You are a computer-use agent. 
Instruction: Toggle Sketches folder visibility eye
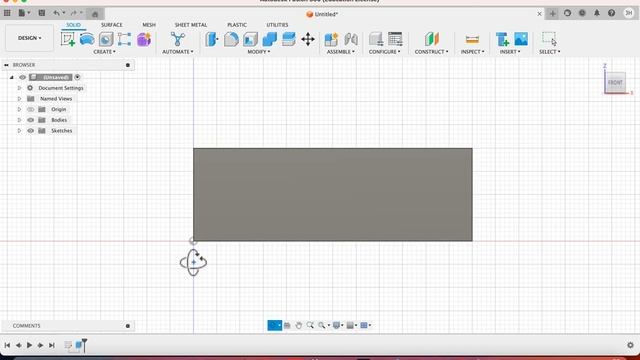pos(31,131)
